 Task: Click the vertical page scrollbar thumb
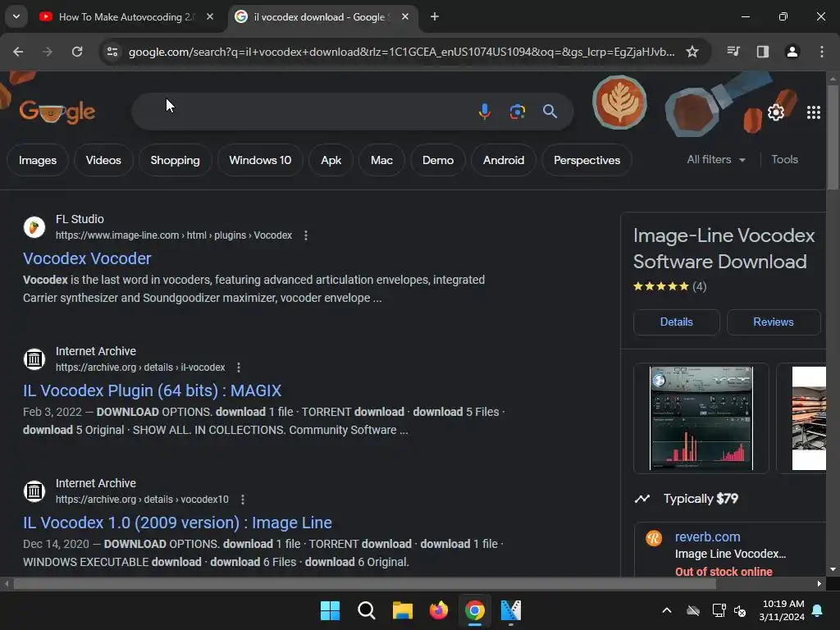(x=833, y=137)
